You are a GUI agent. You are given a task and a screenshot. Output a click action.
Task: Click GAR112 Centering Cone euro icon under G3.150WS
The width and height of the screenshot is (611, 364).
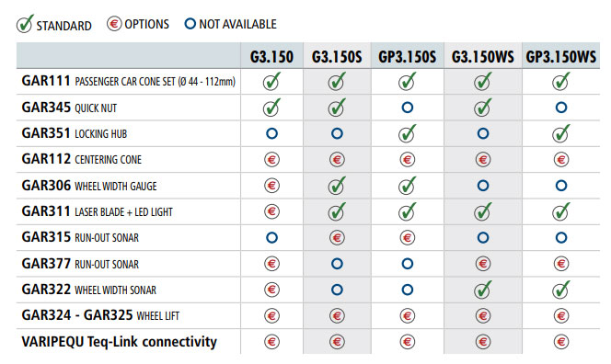click(x=483, y=160)
